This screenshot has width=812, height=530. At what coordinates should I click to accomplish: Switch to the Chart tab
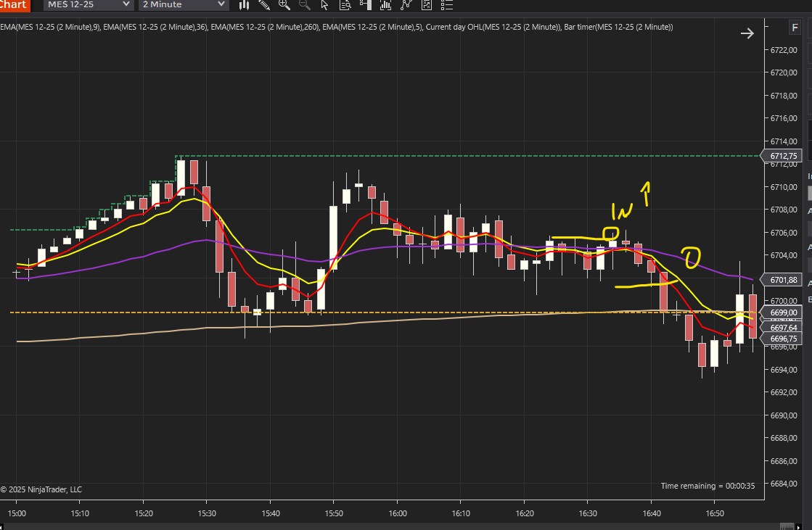[15, 5]
